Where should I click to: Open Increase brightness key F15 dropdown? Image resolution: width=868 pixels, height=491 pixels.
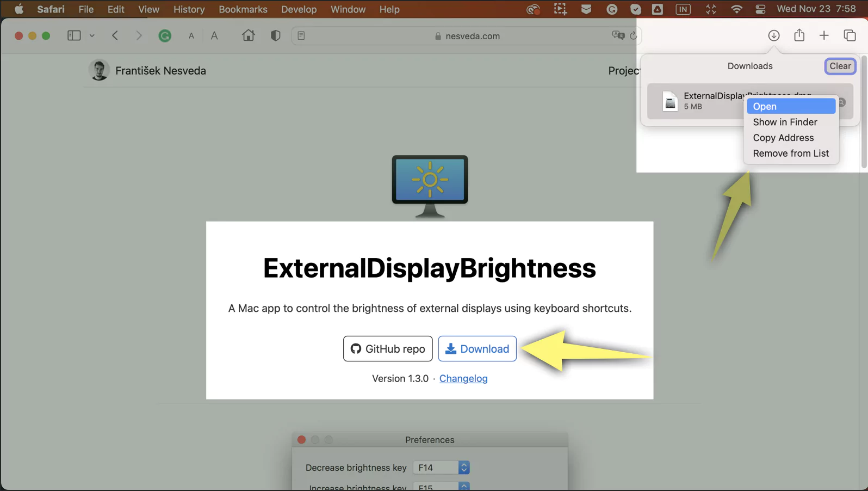441,487
